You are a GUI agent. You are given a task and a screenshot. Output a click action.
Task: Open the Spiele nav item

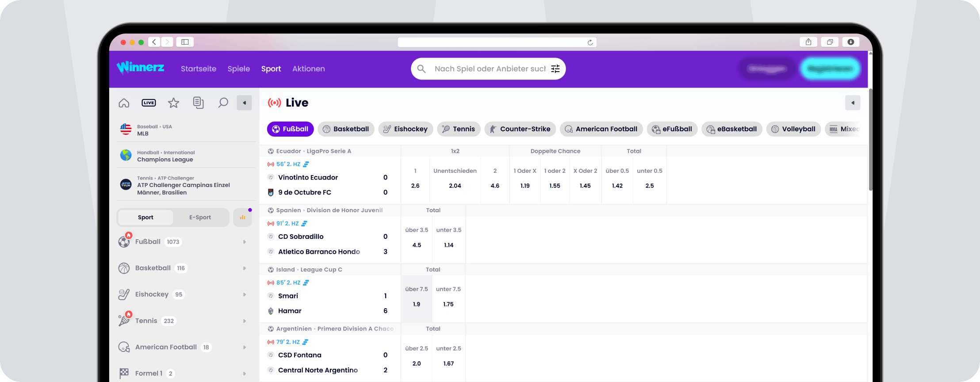pos(239,69)
